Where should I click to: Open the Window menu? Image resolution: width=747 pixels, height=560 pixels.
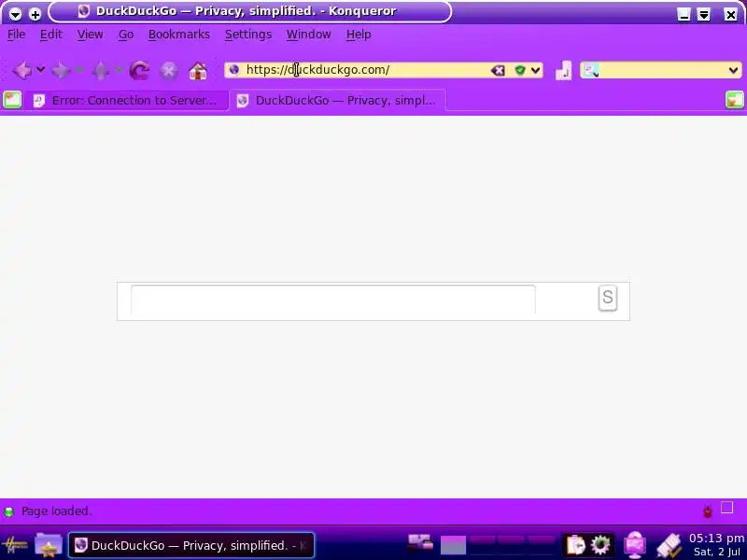tap(309, 35)
